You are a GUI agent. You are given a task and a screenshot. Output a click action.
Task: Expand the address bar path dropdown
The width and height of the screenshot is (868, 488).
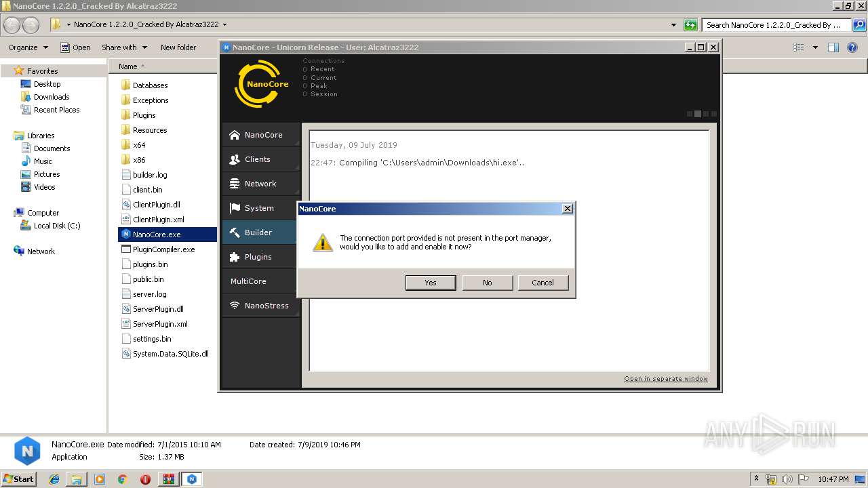tap(224, 24)
